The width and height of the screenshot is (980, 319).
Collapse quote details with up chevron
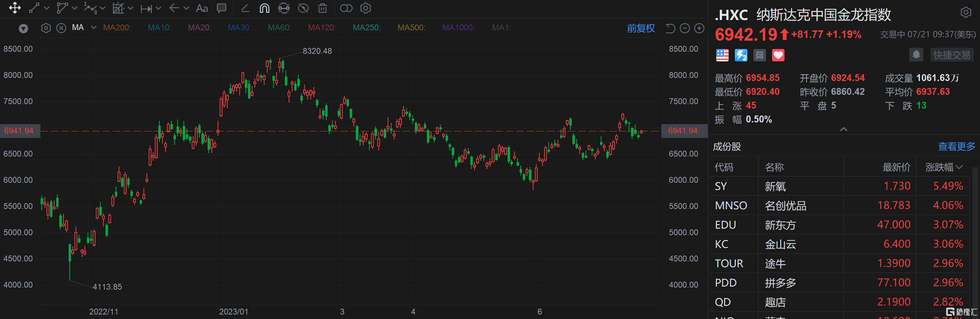(x=843, y=129)
